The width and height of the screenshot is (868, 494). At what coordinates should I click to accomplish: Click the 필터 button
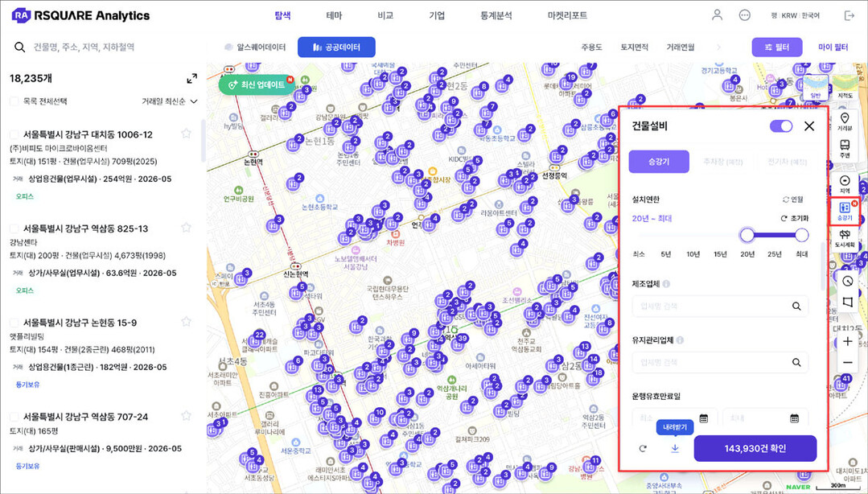tap(776, 47)
